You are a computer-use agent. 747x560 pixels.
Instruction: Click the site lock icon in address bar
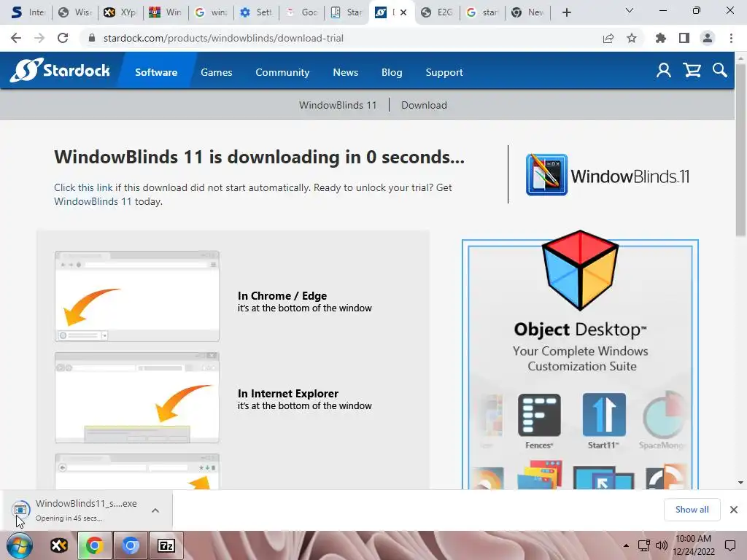(x=92, y=38)
